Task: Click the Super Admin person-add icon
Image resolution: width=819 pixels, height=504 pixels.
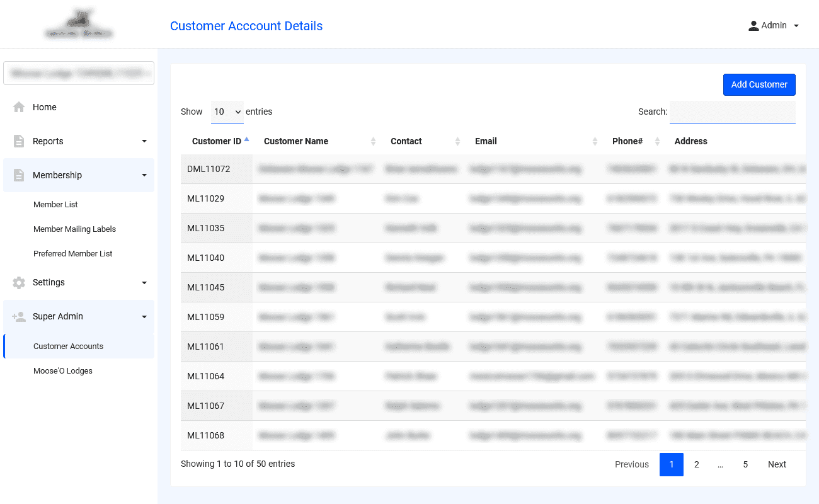Action: click(19, 316)
